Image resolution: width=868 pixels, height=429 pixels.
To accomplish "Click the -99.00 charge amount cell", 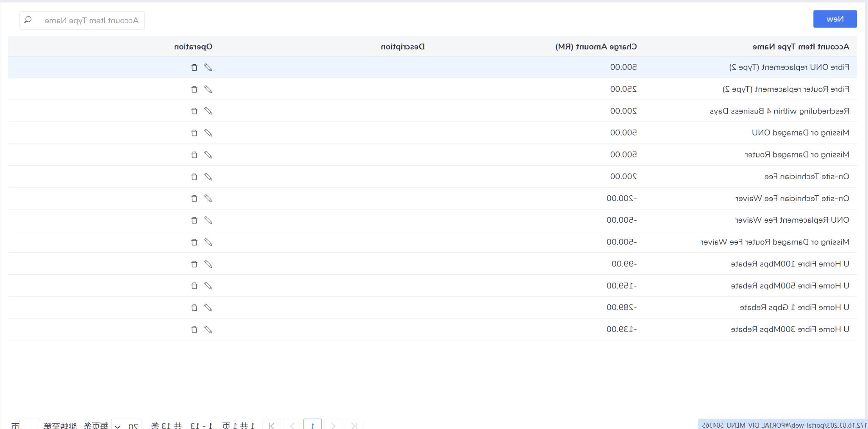I will (x=624, y=264).
